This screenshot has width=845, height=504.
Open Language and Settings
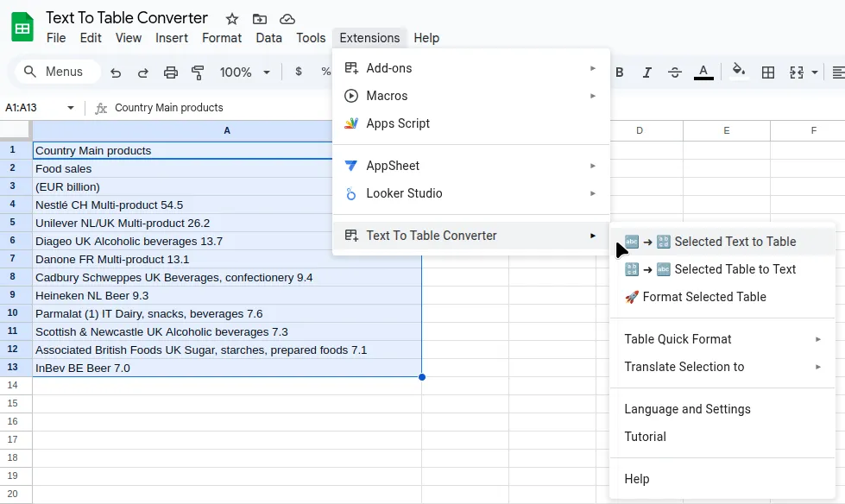coord(687,409)
